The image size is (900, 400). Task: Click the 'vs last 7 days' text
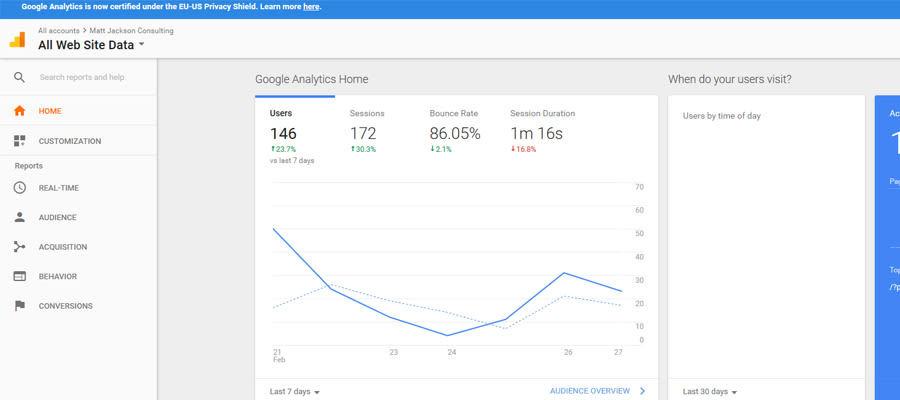click(x=292, y=161)
